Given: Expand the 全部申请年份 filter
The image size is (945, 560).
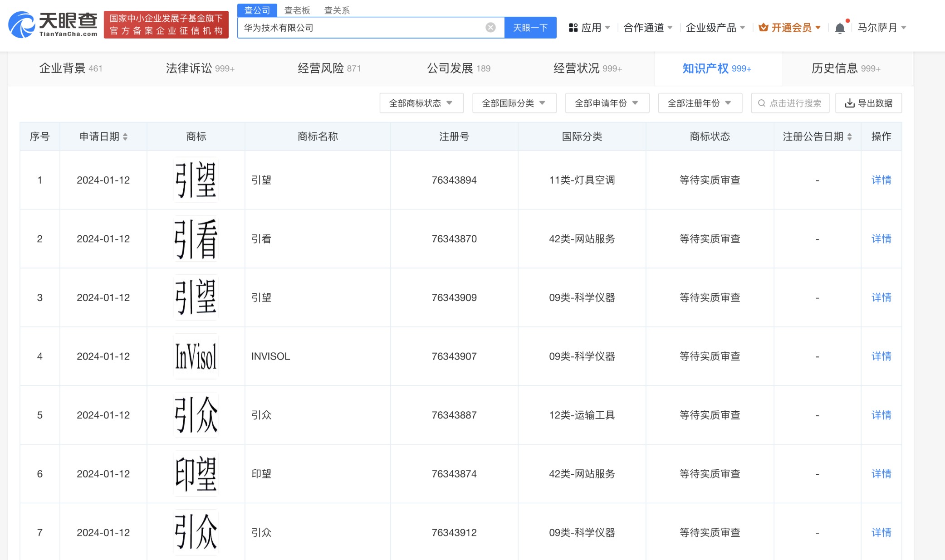Looking at the screenshot, I should click(607, 103).
